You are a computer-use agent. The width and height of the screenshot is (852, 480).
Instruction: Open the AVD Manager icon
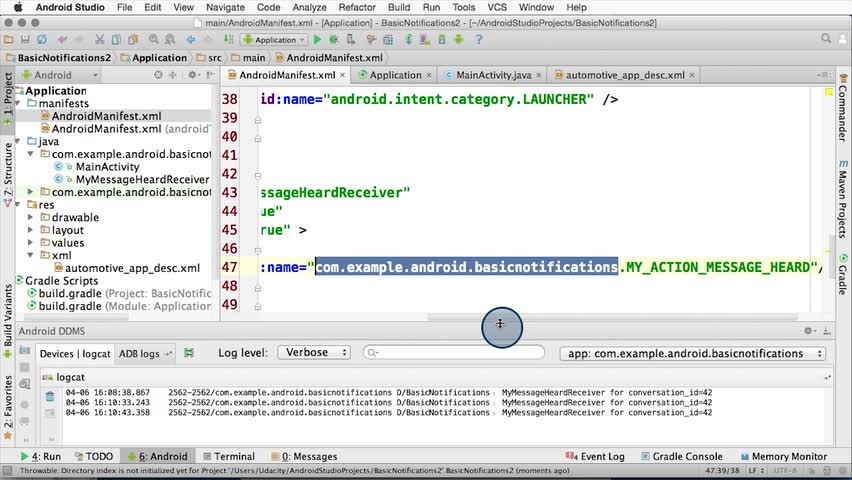425,40
